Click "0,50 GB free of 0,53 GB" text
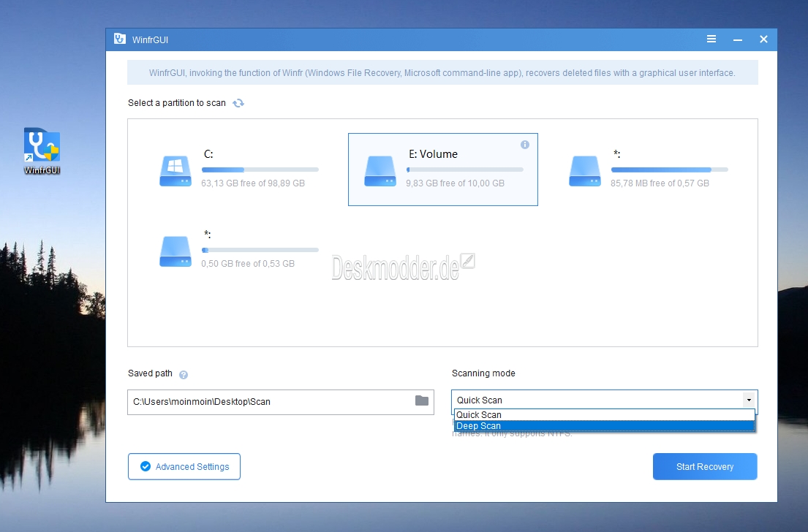Screen dimensions: 808x532 (x=248, y=264)
